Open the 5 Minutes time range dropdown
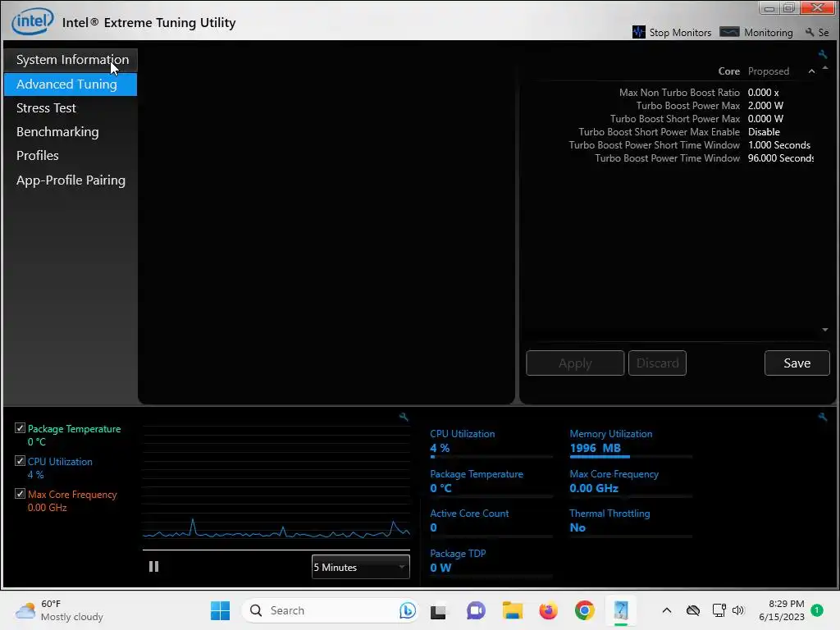The height and width of the screenshot is (630, 840). (x=361, y=567)
